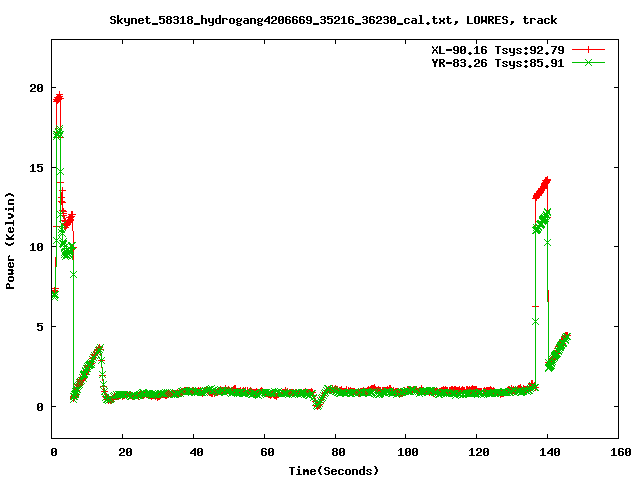Click the y-axis tick label 10
Screen dimensions: 640x480
pos(36,247)
